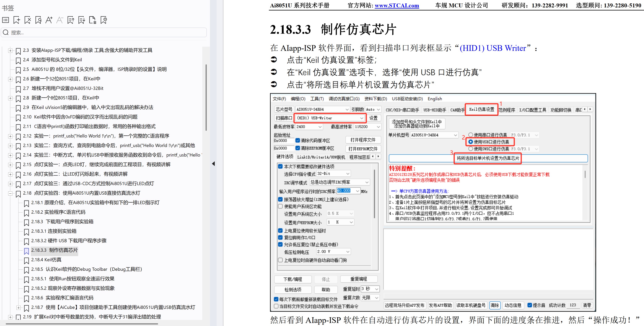The height and width of the screenshot is (326, 644).
Task: Toggle 上电复位使用较长延时 checkbox
Action: click(280, 230)
